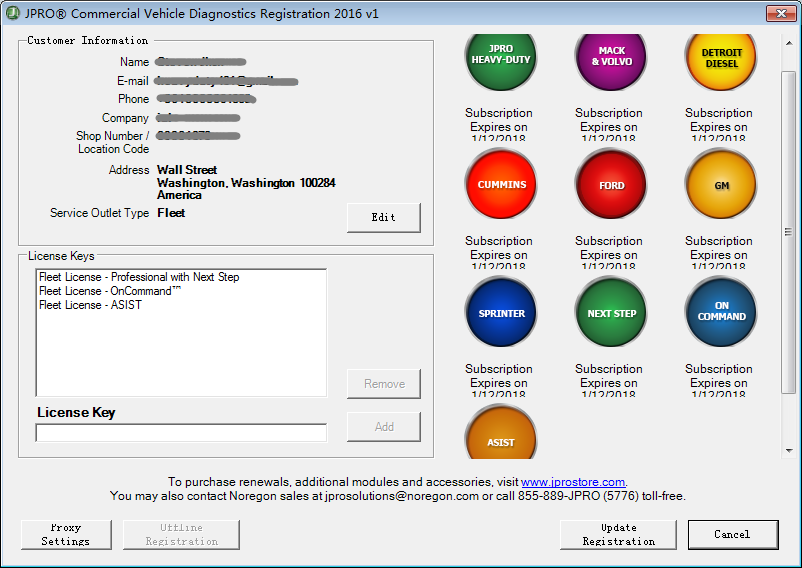Select the ASIST module icon
Screen dimensions: 802x568
(501, 432)
